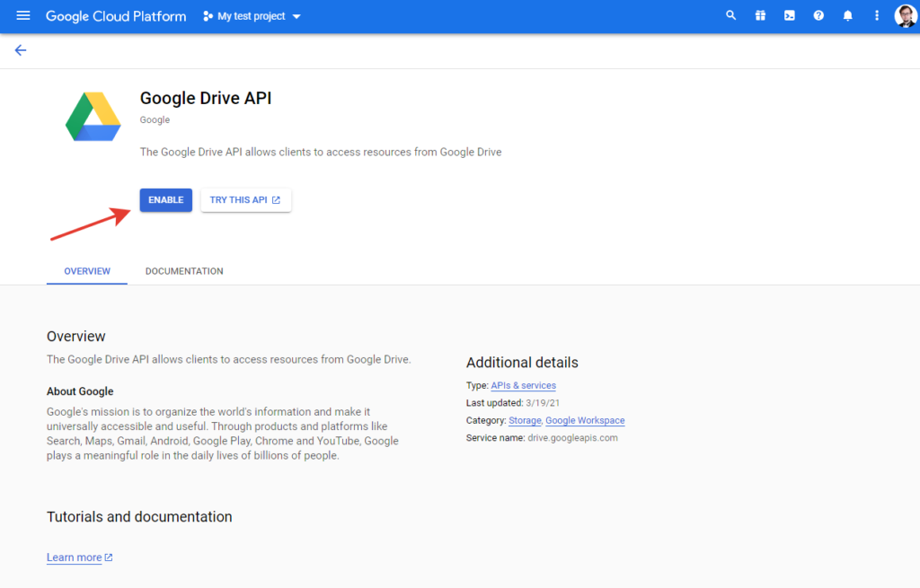The height and width of the screenshot is (588, 920).
Task: Select the Overview tab
Action: click(87, 271)
